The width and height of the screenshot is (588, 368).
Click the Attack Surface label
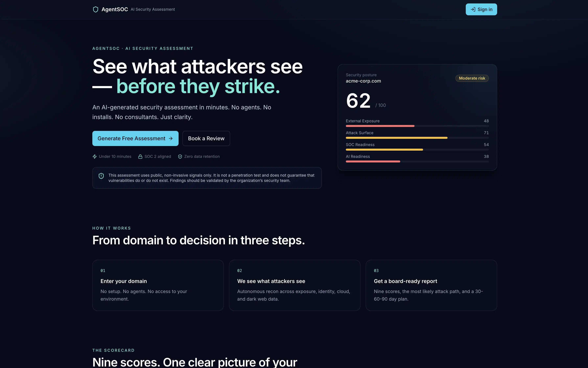tap(359, 133)
